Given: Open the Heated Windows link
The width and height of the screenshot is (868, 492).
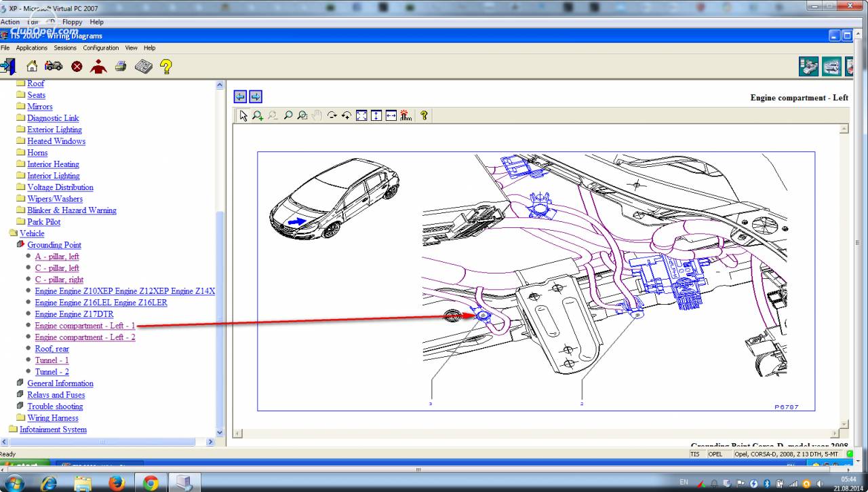Looking at the screenshot, I should (56, 141).
